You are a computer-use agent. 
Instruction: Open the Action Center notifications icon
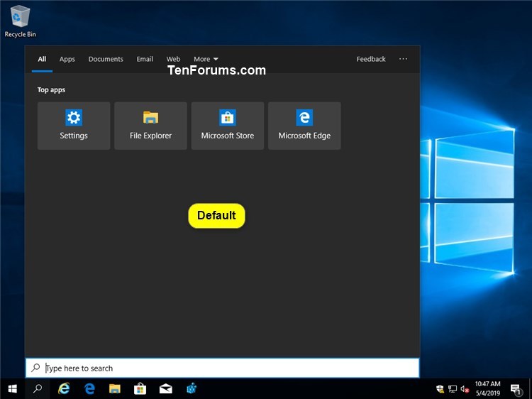516,389
